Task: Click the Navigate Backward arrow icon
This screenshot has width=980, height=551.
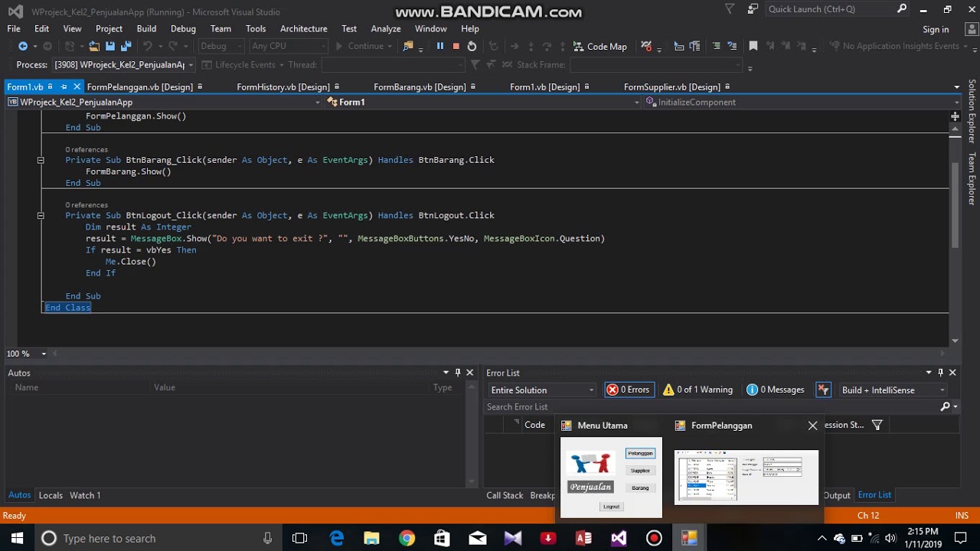Action: (22, 46)
